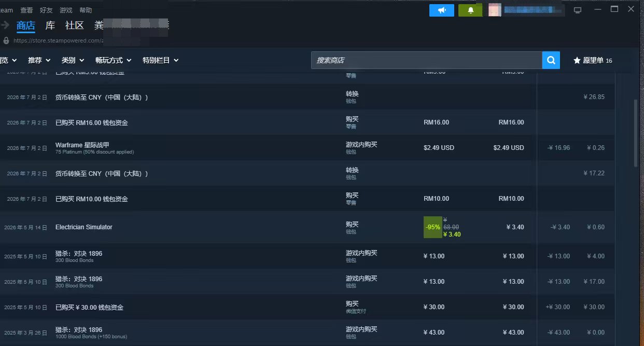Switch to Big Picture display icon
This screenshot has height=346, width=644.
click(578, 10)
